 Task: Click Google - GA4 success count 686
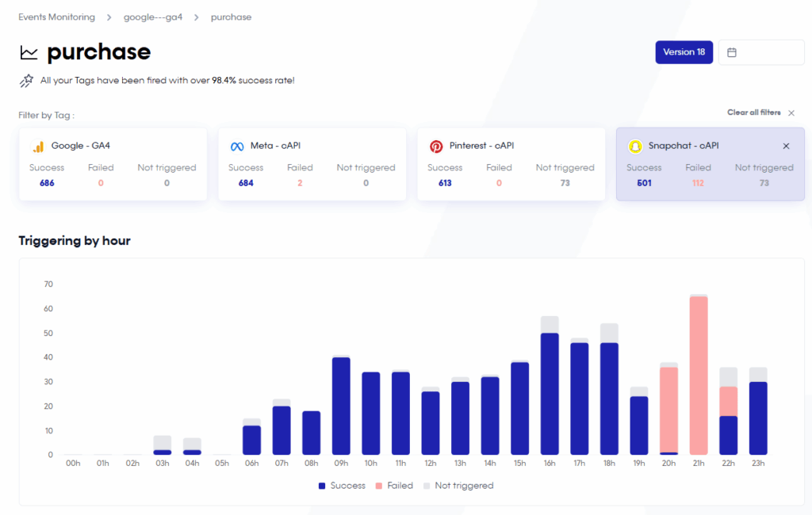pyautogui.click(x=47, y=183)
